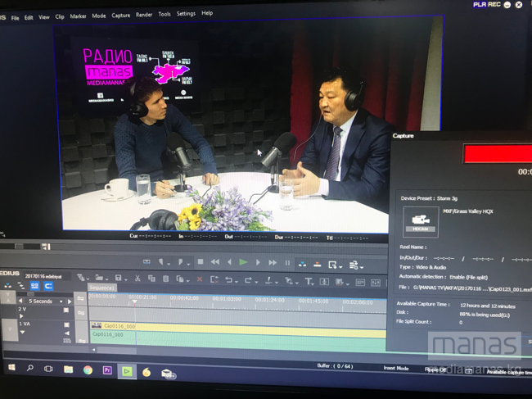This screenshot has width=532, height=399.
Task: Toggle the VOL/PAN button on track 1 VA
Action: point(67,340)
